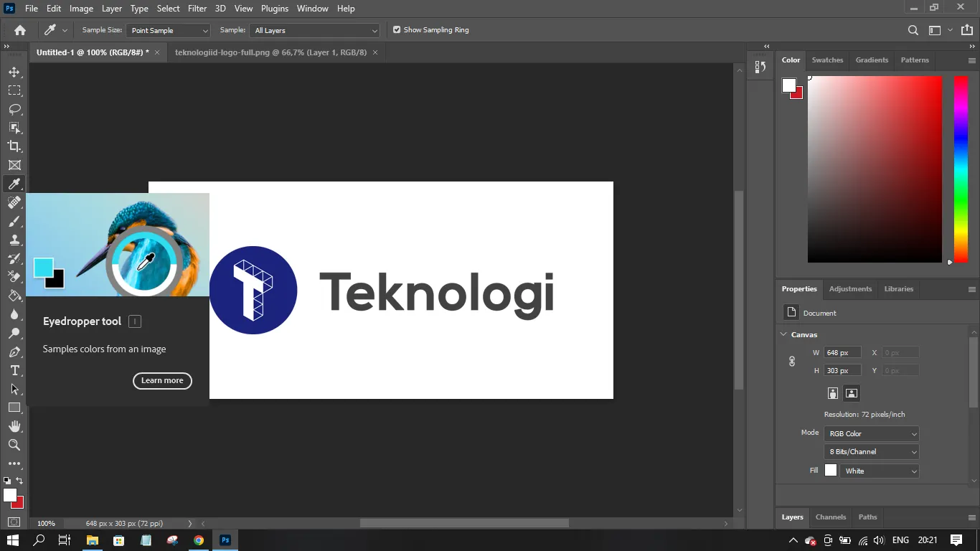The width and height of the screenshot is (980, 551).
Task: Pick the Horizontal Type tool
Action: (x=14, y=370)
